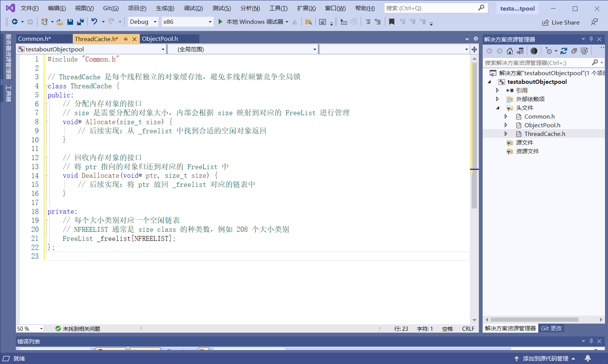
Task: Click the Solution Explorer home icon
Action: [x=510, y=51]
